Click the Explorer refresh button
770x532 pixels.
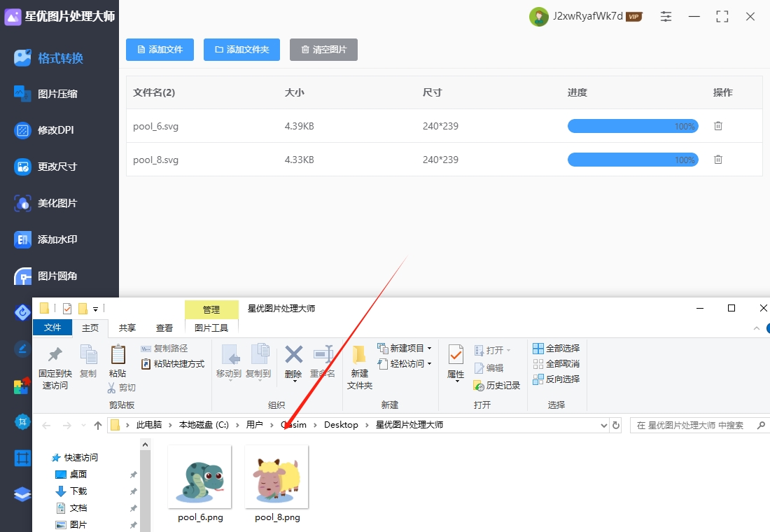(x=616, y=426)
